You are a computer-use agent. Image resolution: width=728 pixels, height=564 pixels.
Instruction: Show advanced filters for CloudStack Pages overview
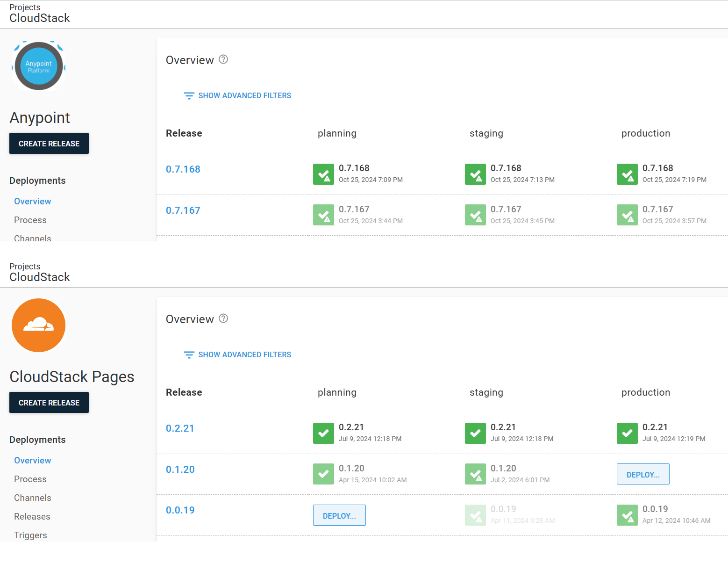(237, 354)
